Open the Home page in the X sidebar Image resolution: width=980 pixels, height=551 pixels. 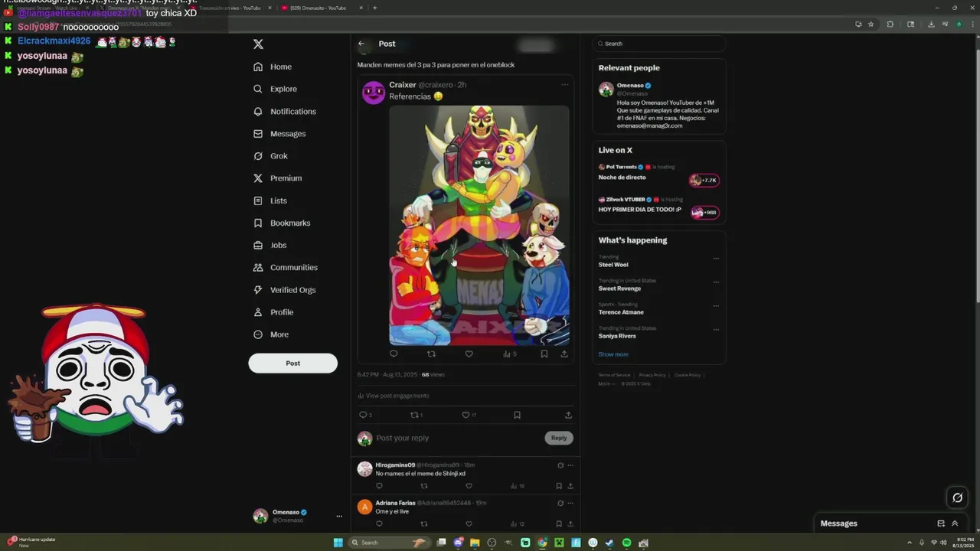(272, 67)
